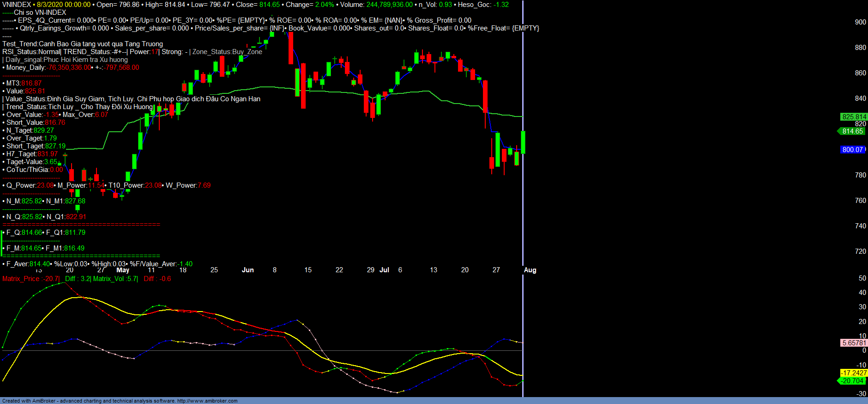The height and width of the screenshot is (404, 868).
Task: Click the VNINDEX ticker name in title
Action: point(17,5)
